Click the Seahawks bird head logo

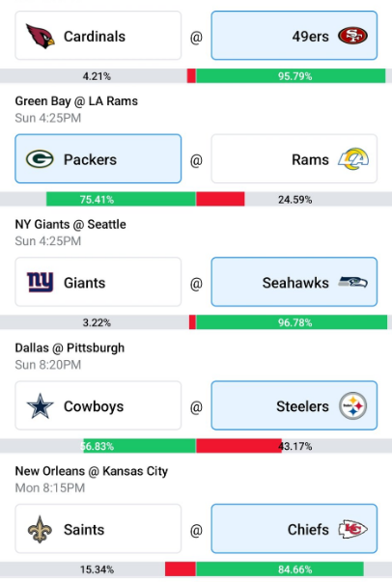click(x=352, y=283)
